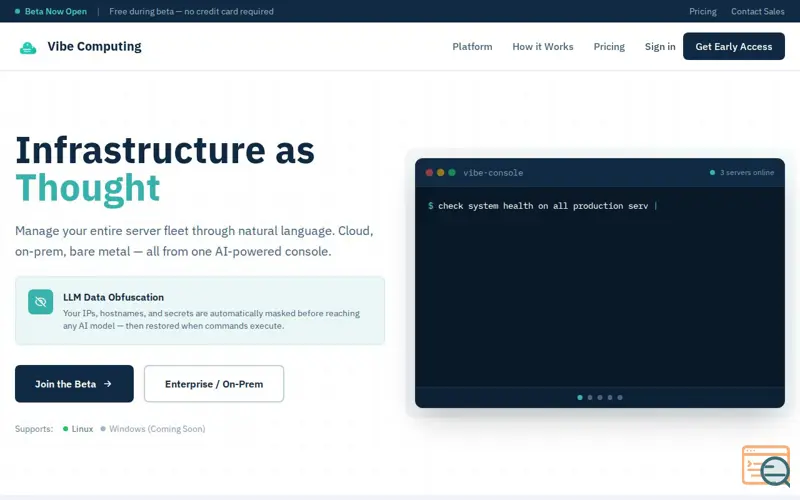Click Windows (Coming Soon) label
The image size is (800, 500).
pos(157,429)
